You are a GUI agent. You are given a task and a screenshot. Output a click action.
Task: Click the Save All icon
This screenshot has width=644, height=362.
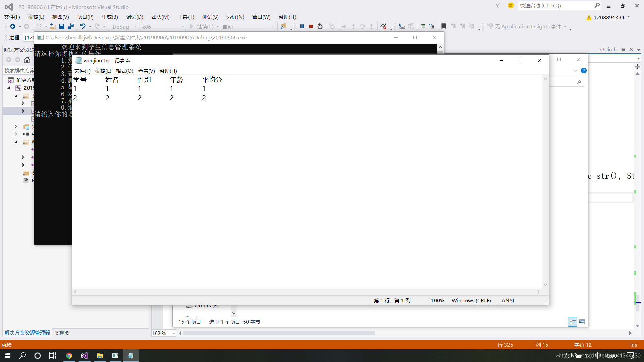70,26
